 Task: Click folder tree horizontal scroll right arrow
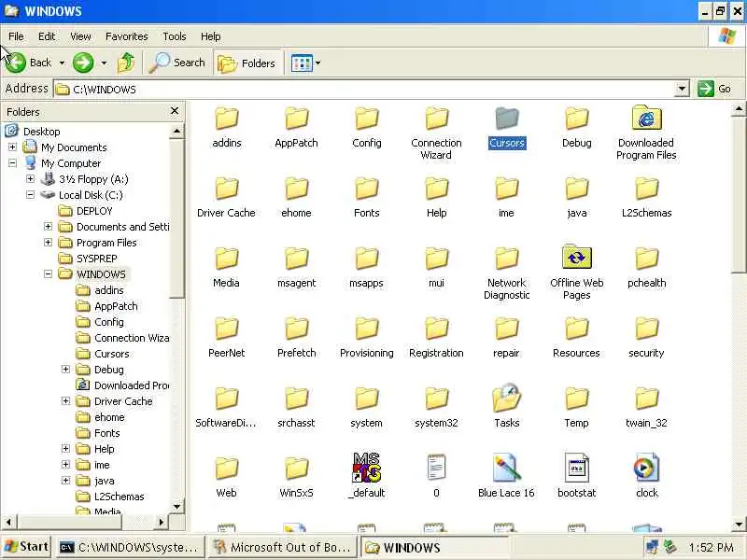tap(162, 523)
